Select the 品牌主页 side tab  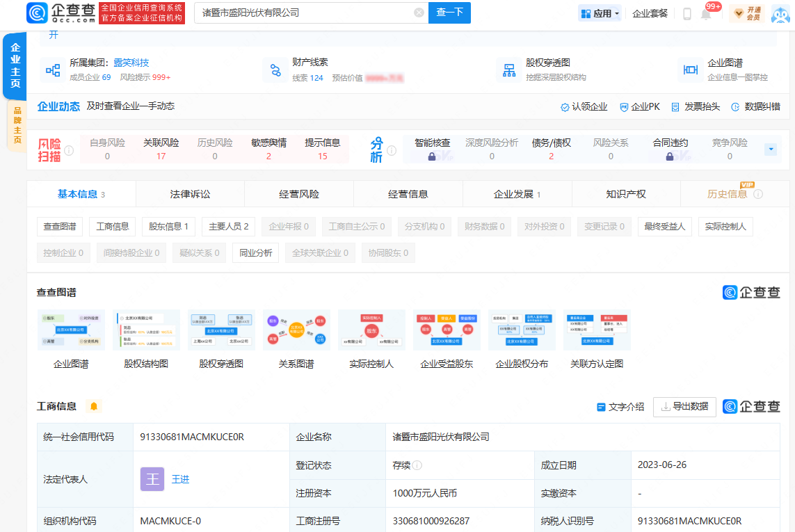(x=17, y=125)
